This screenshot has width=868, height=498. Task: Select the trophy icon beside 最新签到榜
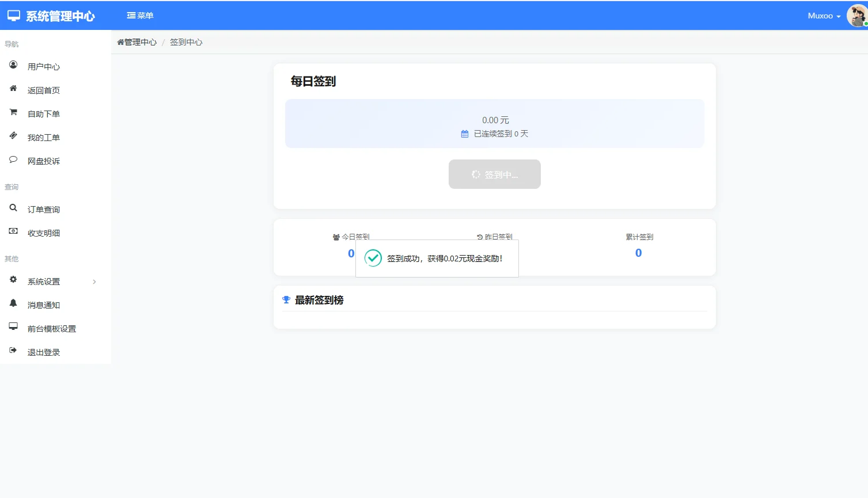click(x=286, y=299)
